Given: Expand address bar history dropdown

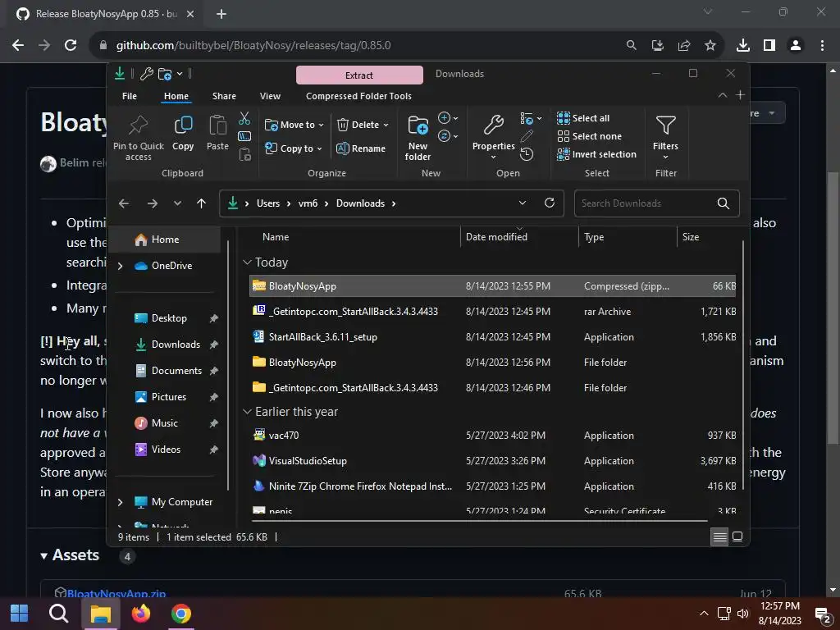Looking at the screenshot, I should (x=523, y=203).
